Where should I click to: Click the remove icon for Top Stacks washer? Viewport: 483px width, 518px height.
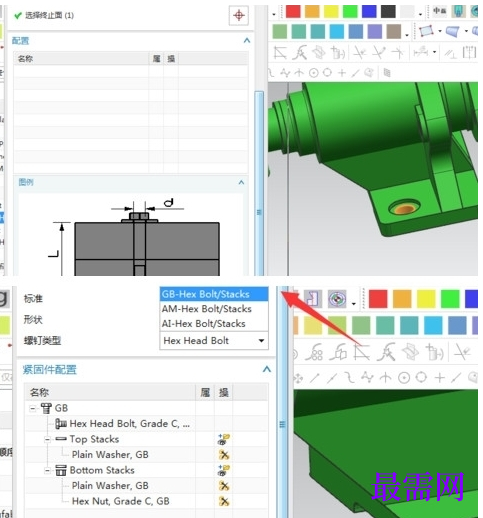pyautogui.click(x=224, y=455)
